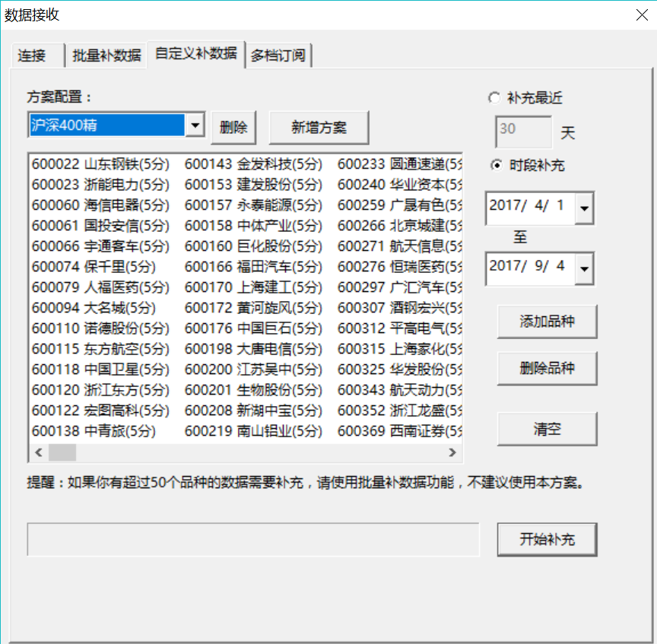Select list item 600259 广晟有色
This screenshot has height=644, width=657.
(x=400, y=205)
